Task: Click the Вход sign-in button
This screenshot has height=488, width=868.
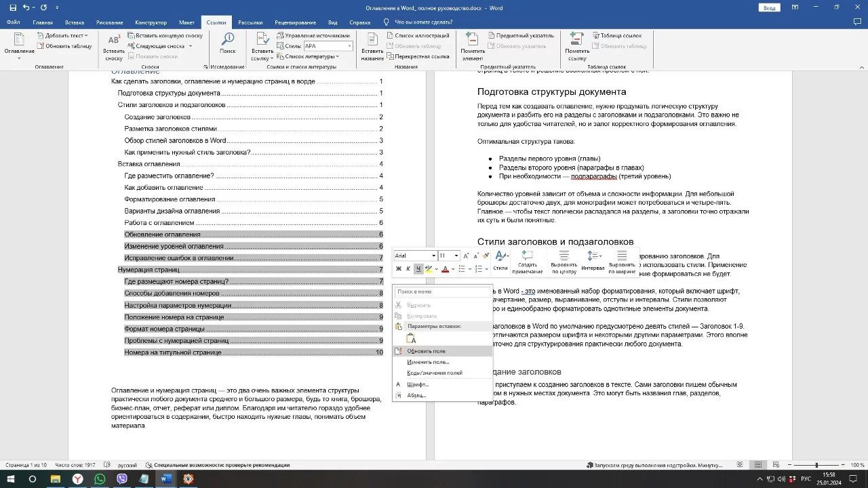Action: [769, 7]
